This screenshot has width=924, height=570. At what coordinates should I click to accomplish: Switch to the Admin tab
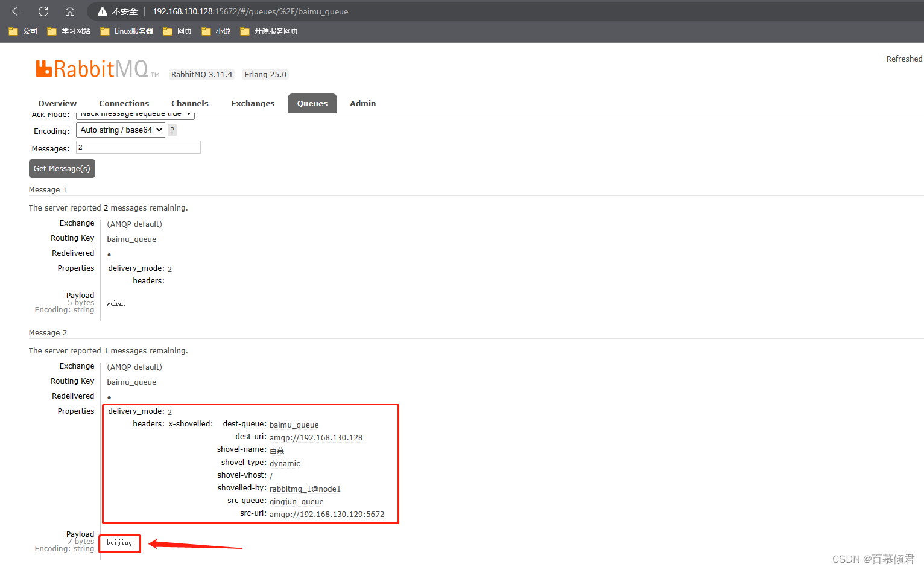(x=363, y=104)
